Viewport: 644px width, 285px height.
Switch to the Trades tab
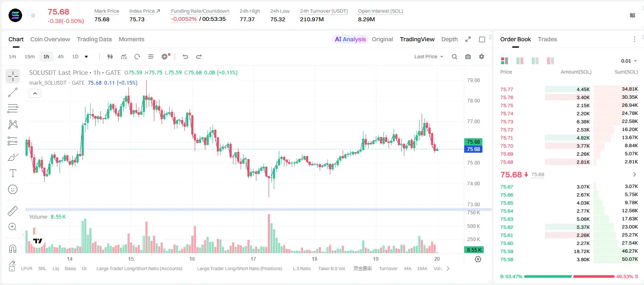tap(547, 39)
